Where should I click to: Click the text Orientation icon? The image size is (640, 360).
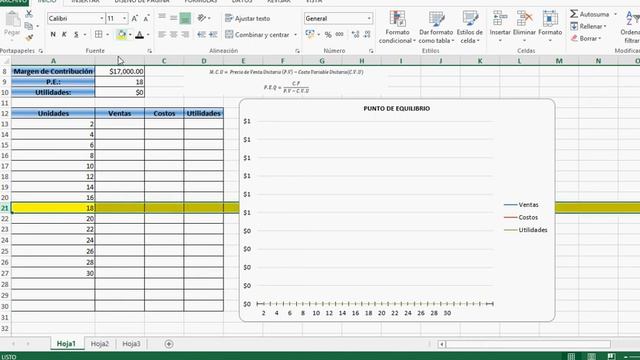tap(202, 18)
